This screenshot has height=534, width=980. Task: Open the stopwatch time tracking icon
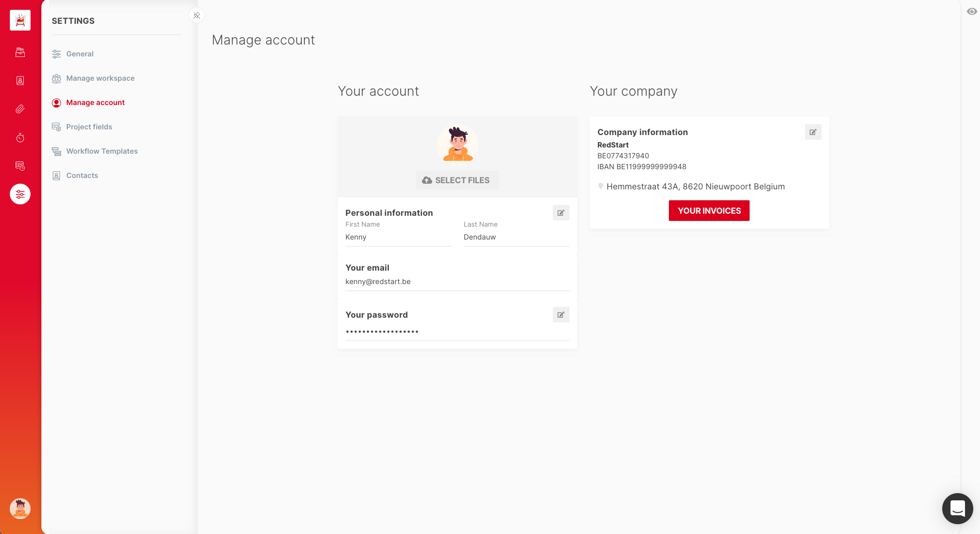[x=20, y=138]
